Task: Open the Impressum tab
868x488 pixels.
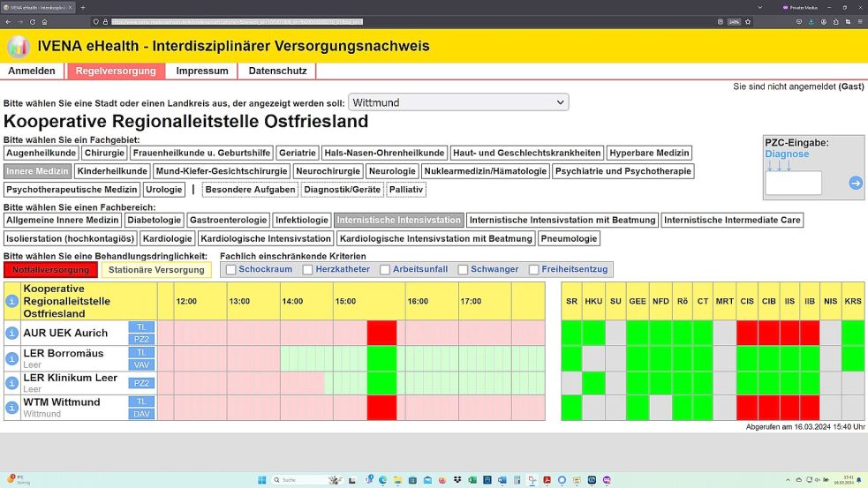Action: [x=202, y=71]
